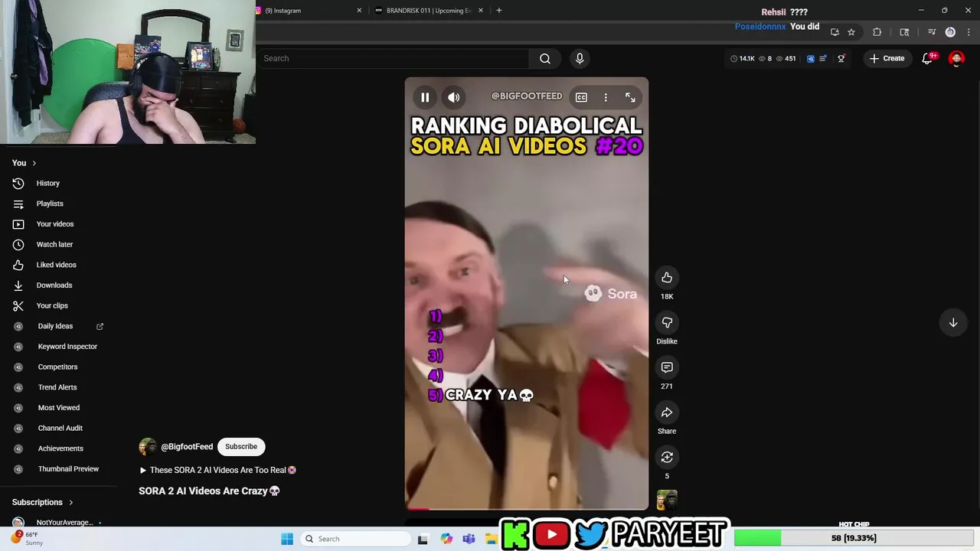Close the BRANDRISK 011 tab
The image size is (980, 551).
pyautogui.click(x=481, y=11)
